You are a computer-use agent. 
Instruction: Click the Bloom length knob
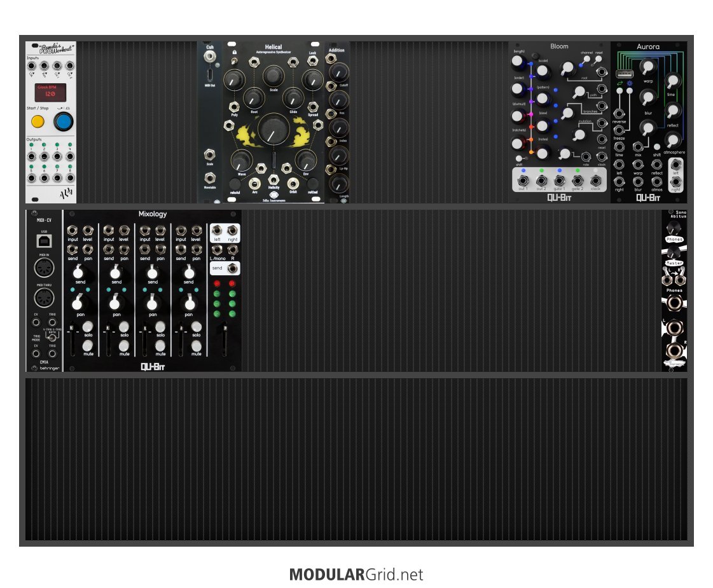(x=518, y=62)
